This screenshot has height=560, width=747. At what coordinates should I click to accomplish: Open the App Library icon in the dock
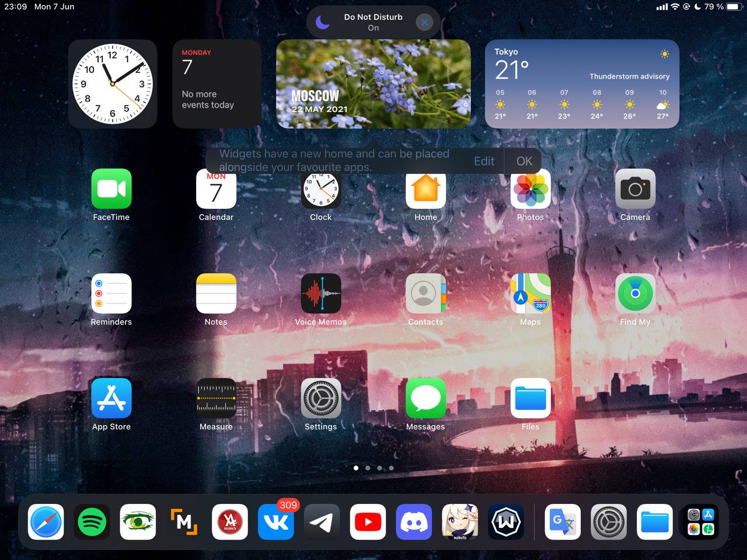tap(701, 522)
